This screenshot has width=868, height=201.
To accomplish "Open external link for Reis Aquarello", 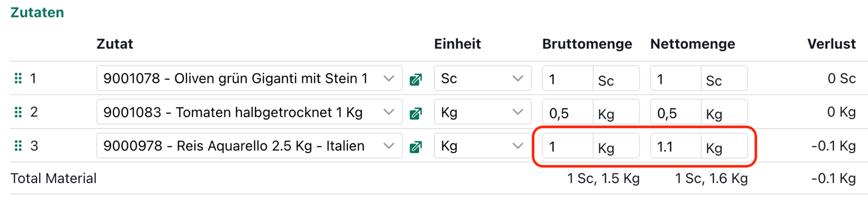I will coord(416,147).
